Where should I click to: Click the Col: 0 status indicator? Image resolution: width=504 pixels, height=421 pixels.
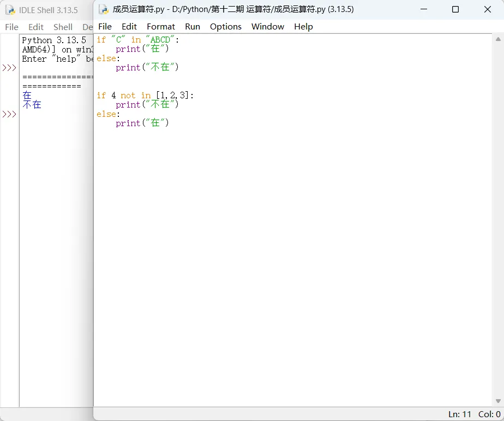pyautogui.click(x=489, y=414)
